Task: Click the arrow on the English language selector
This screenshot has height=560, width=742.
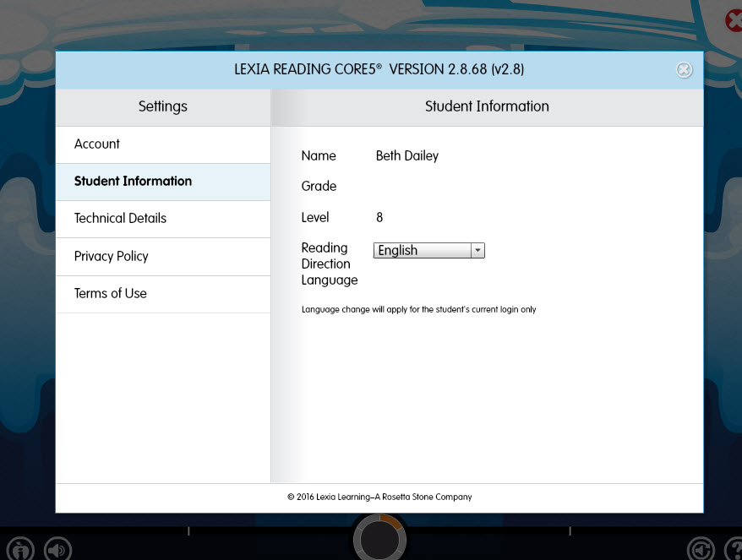Action: pos(477,250)
